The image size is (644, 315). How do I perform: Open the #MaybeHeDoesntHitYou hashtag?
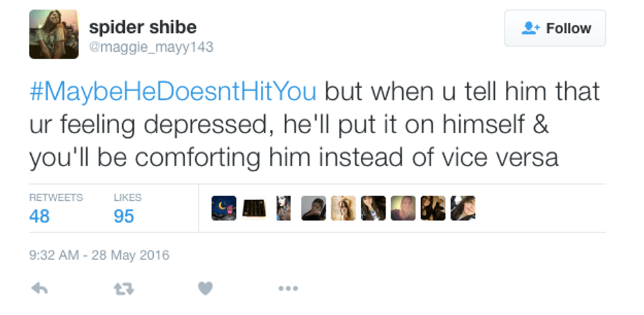[x=173, y=91]
